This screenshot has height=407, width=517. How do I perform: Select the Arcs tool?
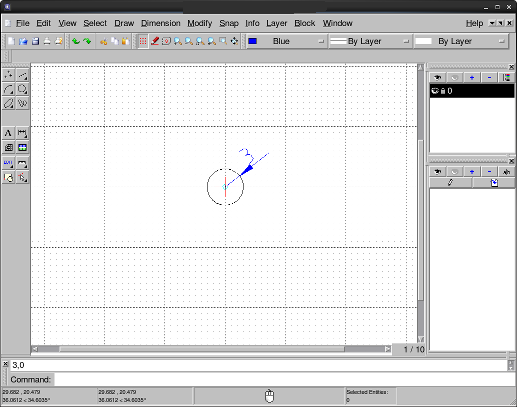tap(9, 89)
